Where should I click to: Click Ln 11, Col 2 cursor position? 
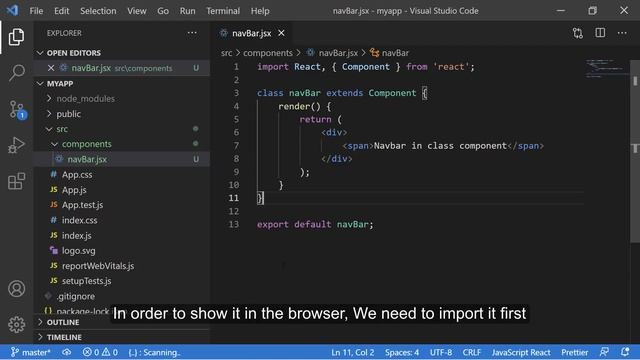point(353,352)
